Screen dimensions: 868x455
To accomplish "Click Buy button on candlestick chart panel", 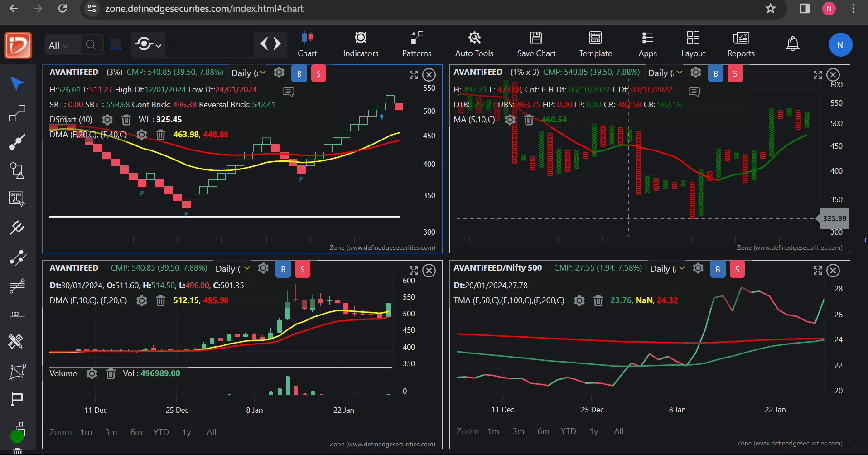I will (283, 269).
